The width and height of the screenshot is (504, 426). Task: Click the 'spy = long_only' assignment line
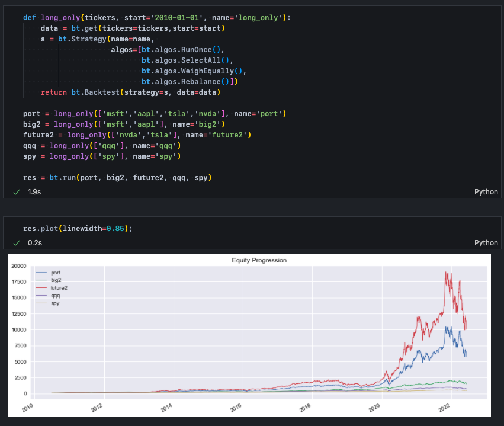tap(102, 156)
